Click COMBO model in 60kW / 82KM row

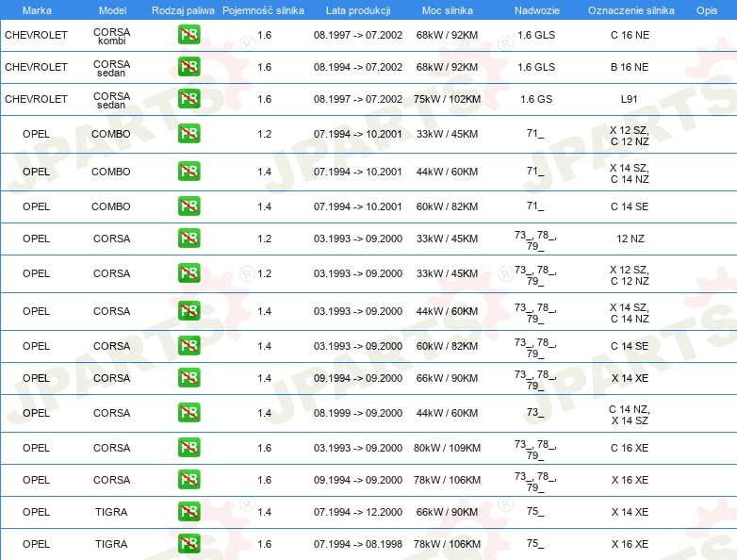pyautogui.click(x=111, y=206)
